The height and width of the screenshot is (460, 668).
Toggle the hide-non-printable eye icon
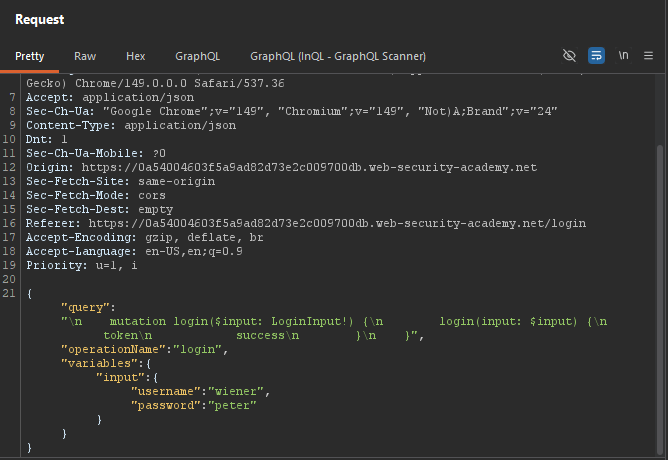pyautogui.click(x=569, y=55)
